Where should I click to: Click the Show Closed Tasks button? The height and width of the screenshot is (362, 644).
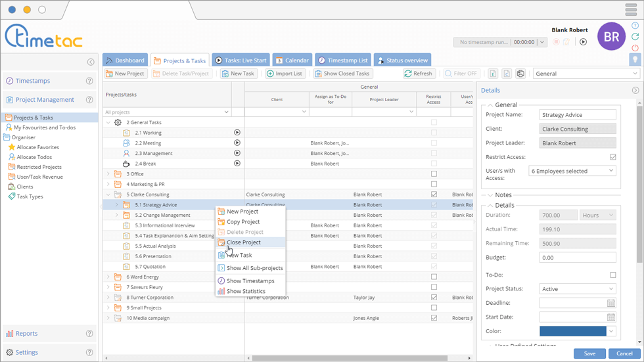[x=342, y=74]
